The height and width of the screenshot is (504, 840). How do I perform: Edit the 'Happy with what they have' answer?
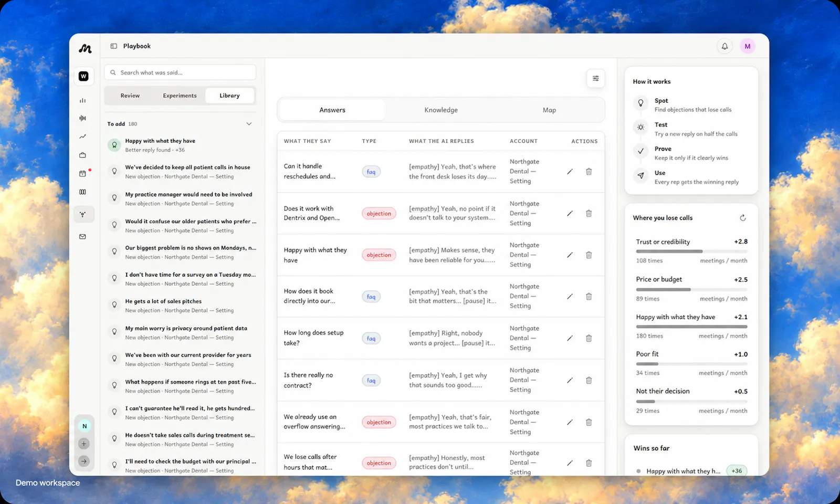pyautogui.click(x=570, y=255)
